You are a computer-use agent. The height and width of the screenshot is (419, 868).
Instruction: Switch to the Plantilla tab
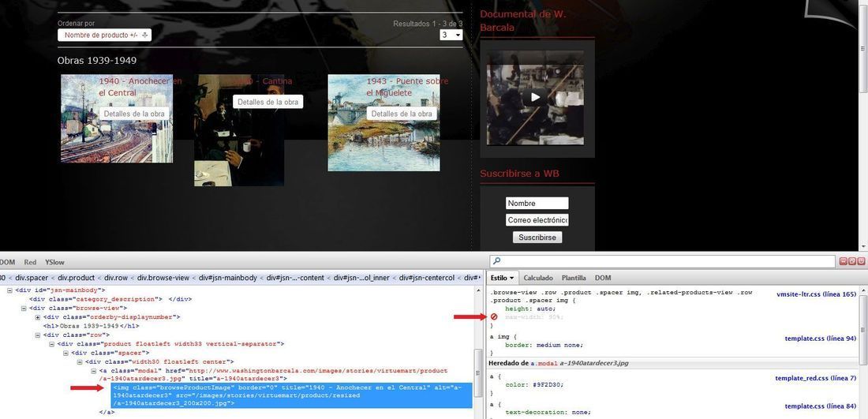[x=574, y=278]
